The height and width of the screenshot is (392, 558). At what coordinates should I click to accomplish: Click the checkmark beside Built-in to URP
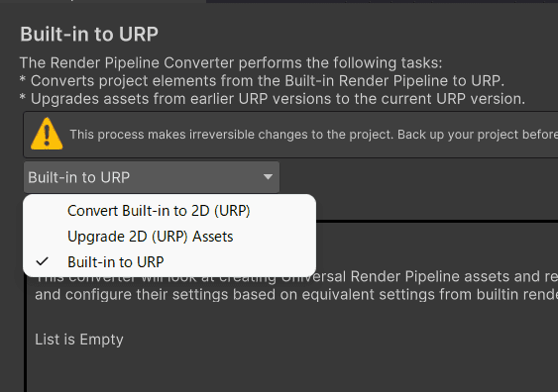(42, 262)
